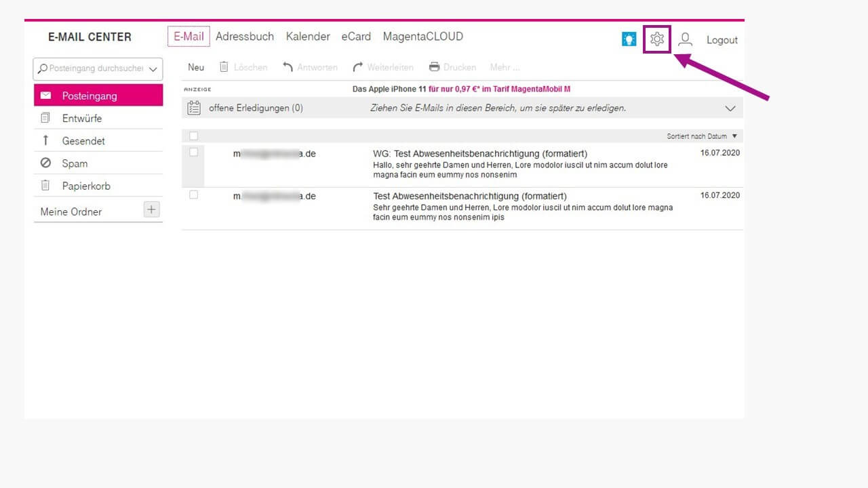868x488 pixels.
Task: Click the E-MAIL CENTER title
Action: pyautogui.click(x=90, y=37)
